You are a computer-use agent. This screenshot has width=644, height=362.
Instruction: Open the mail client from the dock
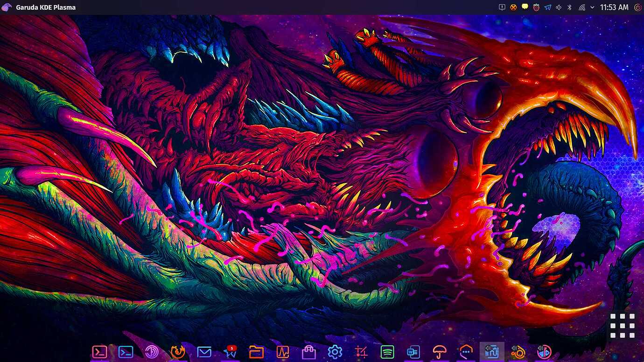click(204, 352)
